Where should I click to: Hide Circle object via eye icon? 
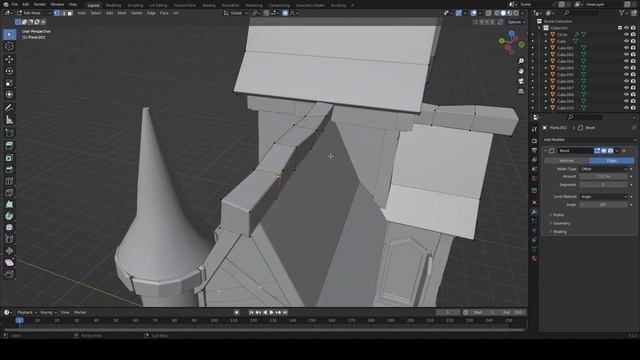pyautogui.click(x=626, y=35)
